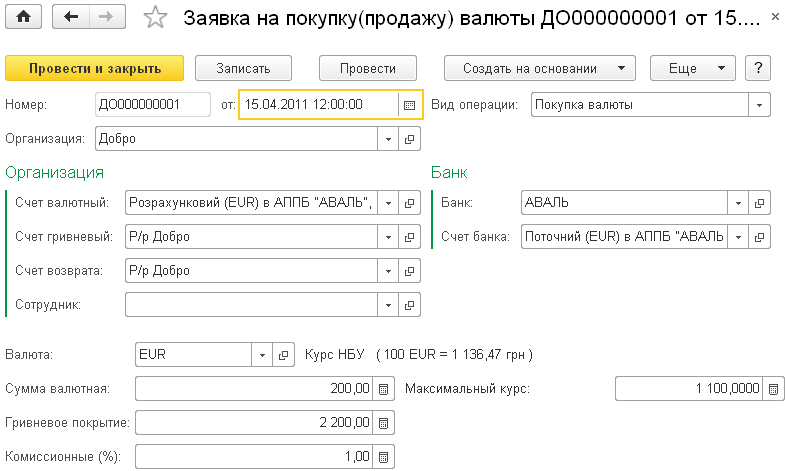This screenshot has width=785, height=471.
Task: Click the green Организация section heading
Action: [55, 173]
